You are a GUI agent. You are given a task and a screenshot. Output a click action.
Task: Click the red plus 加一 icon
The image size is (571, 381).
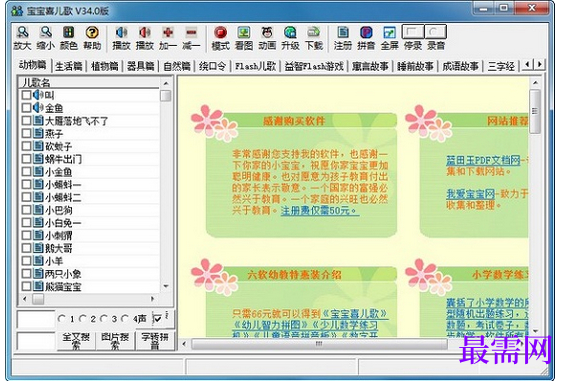(x=168, y=33)
